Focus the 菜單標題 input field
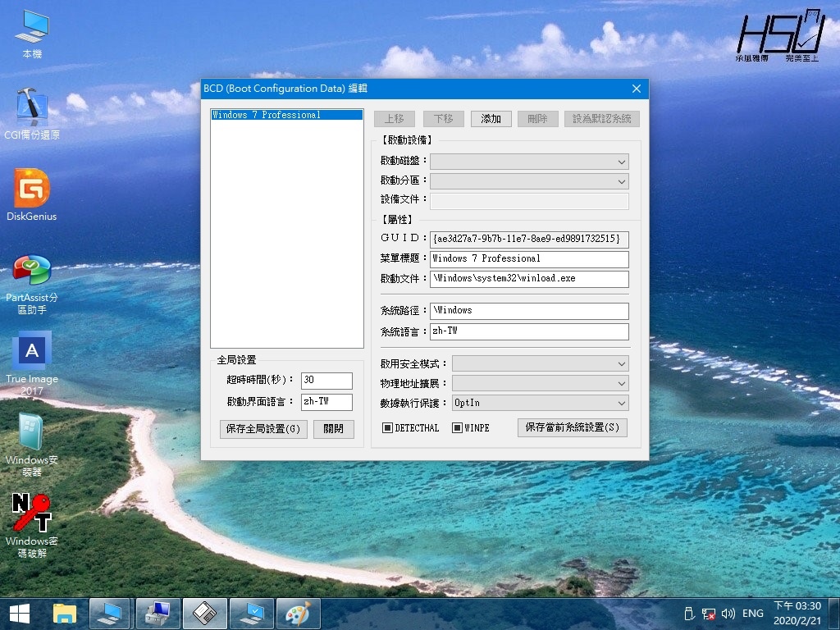 click(529, 259)
